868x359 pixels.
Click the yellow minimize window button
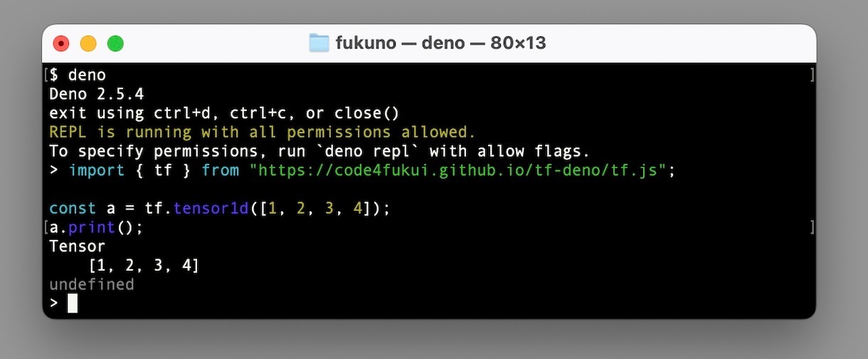click(88, 43)
